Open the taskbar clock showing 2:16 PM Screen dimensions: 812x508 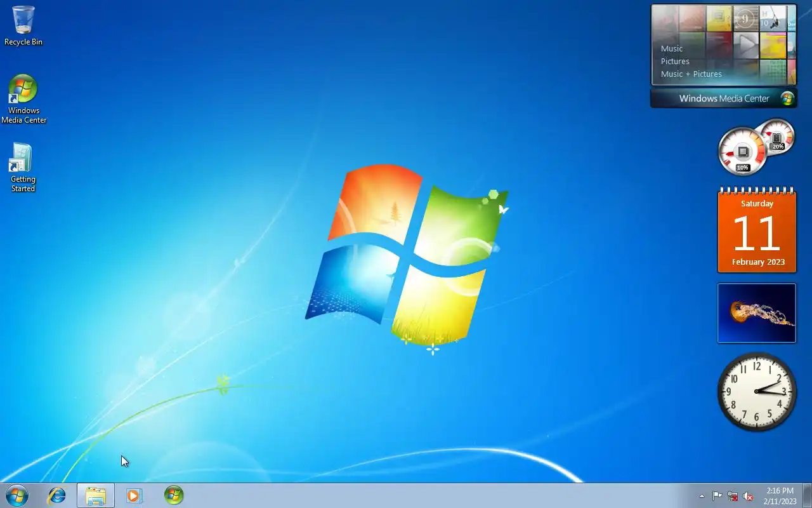(x=780, y=496)
